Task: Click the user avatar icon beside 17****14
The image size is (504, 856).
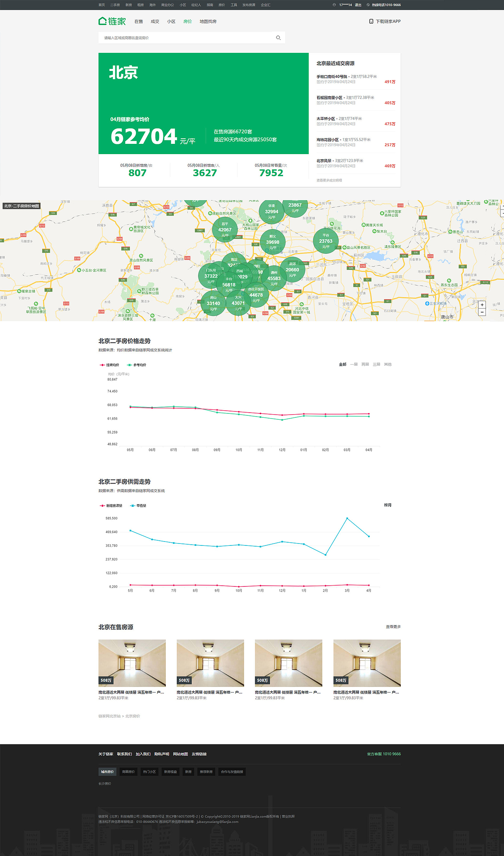Action: click(x=334, y=5)
